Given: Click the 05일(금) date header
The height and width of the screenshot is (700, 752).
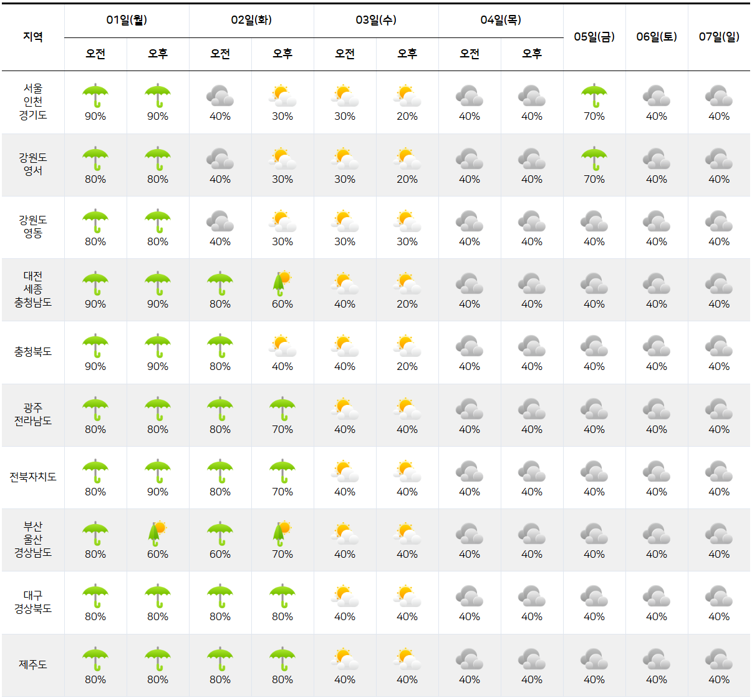Looking at the screenshot, I should [x=594, y=37].
